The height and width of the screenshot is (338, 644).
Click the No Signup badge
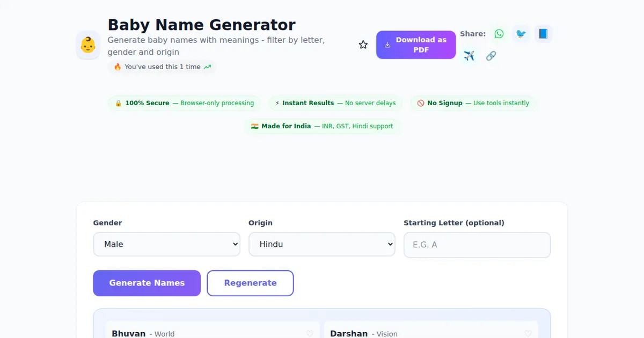pos(473,103)
